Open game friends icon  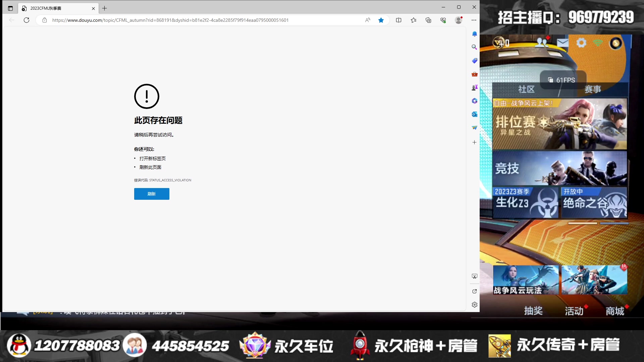pos(542,42)
